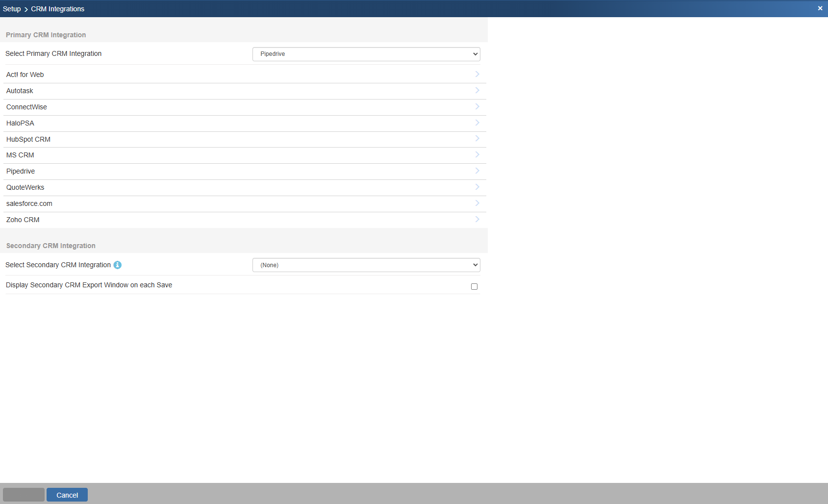Viewport: 828px width, 504px height.
Task: Expand the chevron on the Autotask row
Action: click(x=477, y=90)
